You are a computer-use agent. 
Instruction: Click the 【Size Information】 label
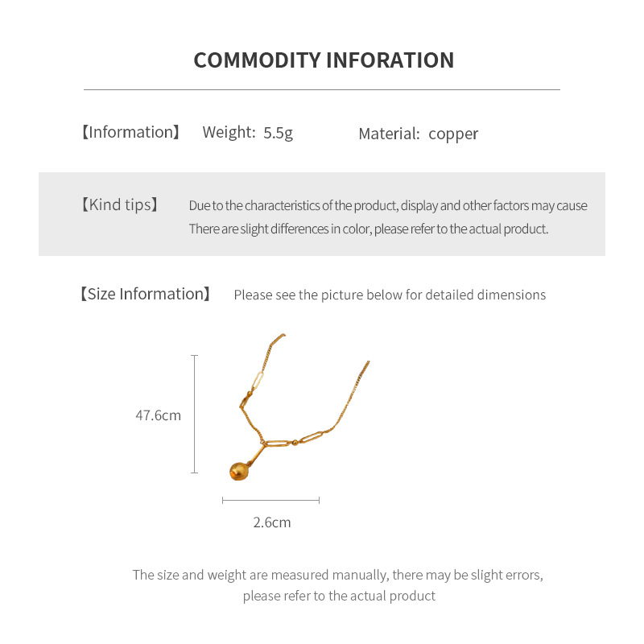145,295
